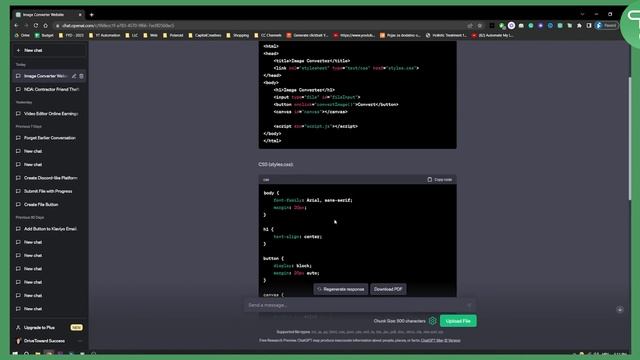Delete the Image Converter chat trash icon

[81, 76]
